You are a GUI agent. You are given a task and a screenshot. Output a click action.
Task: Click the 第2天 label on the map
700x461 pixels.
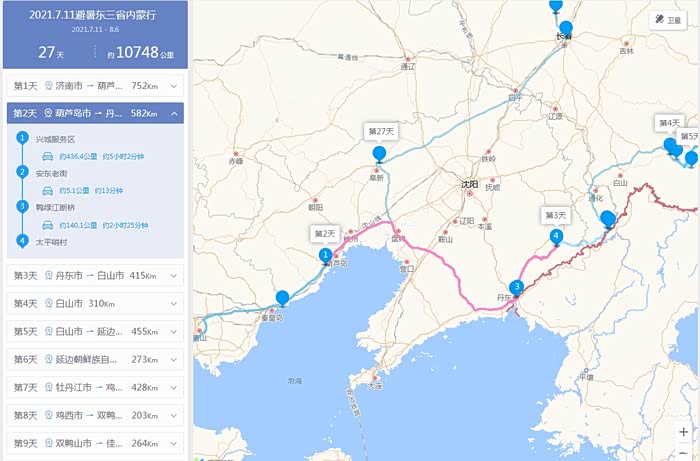tap(325, 233)
